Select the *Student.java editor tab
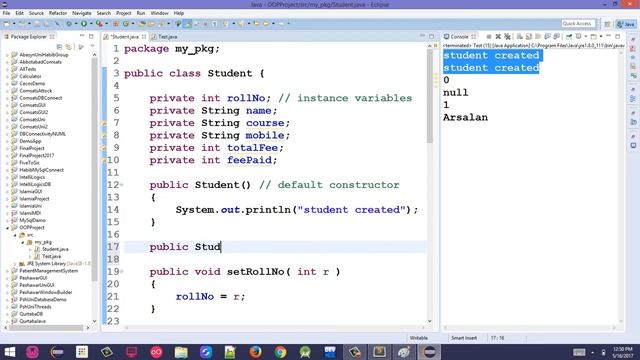Viewport: 640px width, 360px height. [124, 37]
